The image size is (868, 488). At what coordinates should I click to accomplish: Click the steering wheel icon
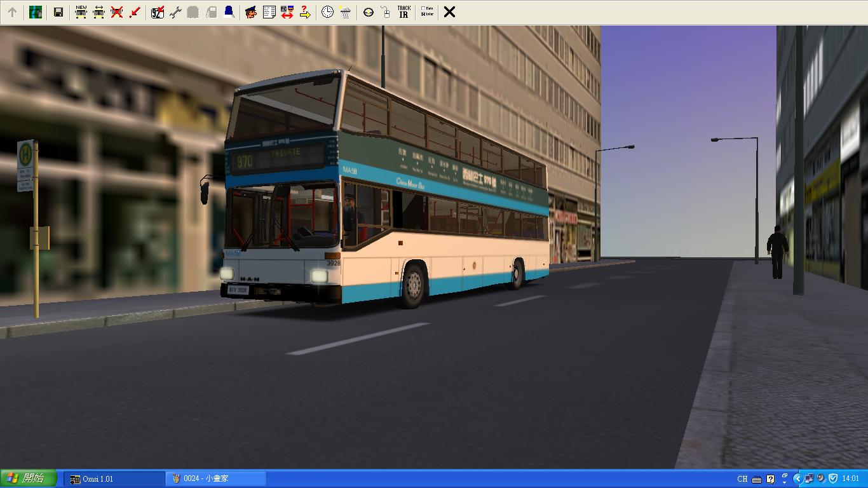368,12
